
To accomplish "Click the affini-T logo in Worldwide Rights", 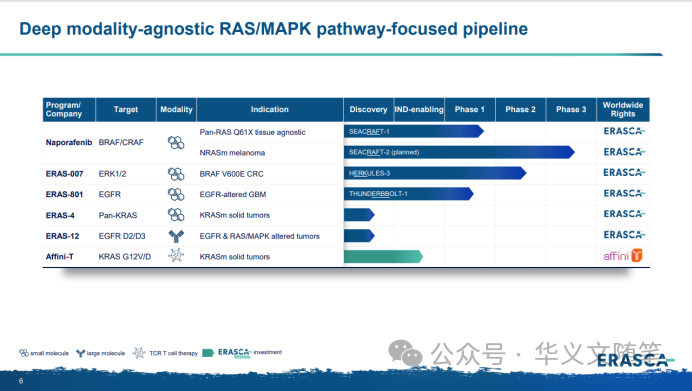I will coord(623,256).
